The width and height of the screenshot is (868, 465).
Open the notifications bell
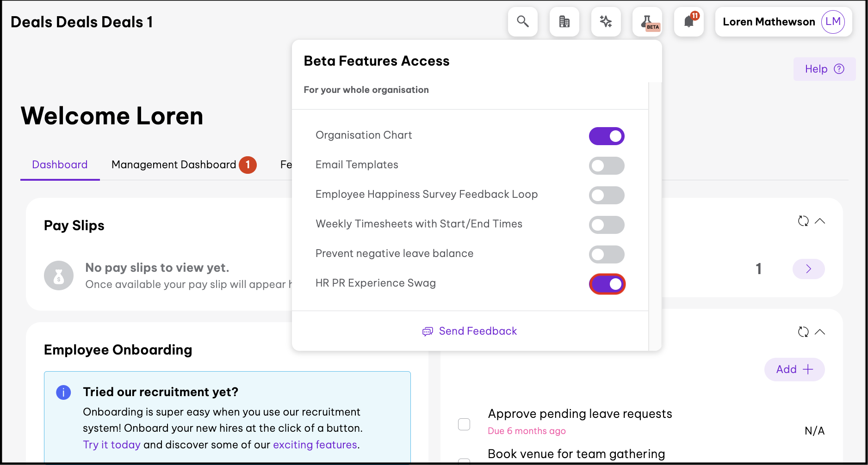[688, 21]
